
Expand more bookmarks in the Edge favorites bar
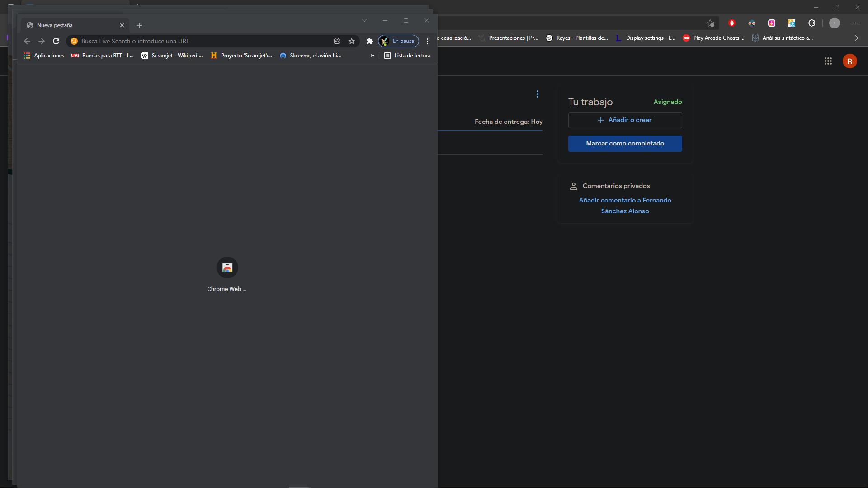pos(856,38)
